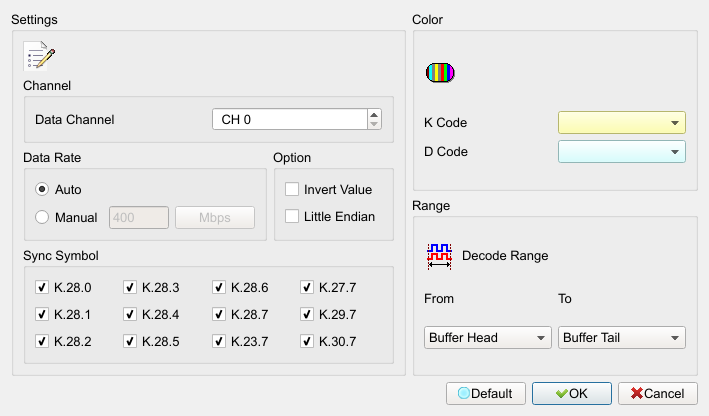Uncheck the K.28.0 sync symbol
Image resolution: width=709 pixels, height=416 pixels.
tap(42, 287)
